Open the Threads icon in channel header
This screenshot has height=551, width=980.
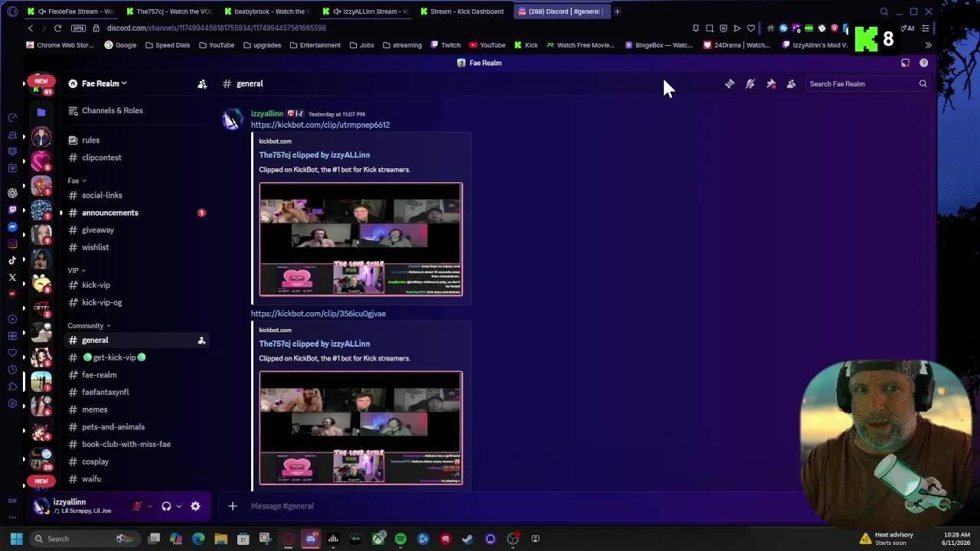point(730,84)
